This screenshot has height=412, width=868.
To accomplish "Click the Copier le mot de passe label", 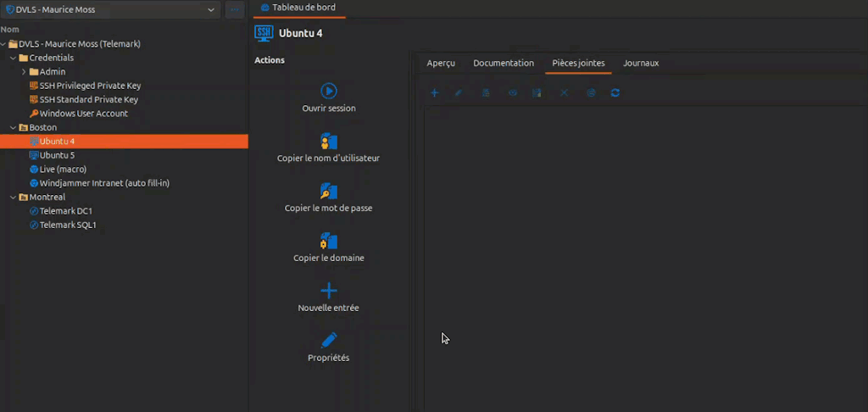I will (x=328, y=209).
